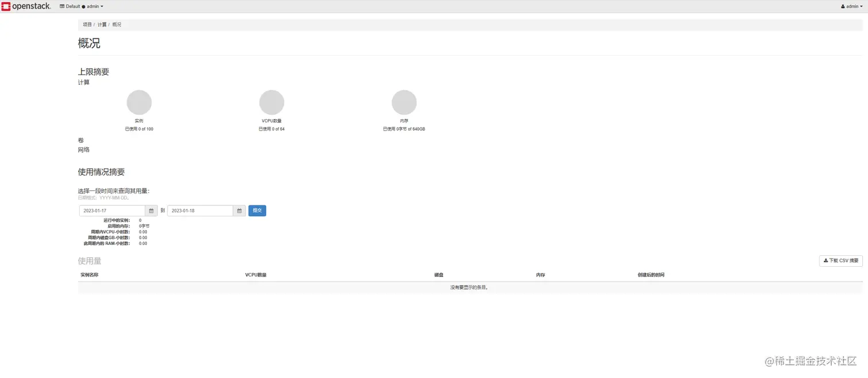Viewport: 868px width, 378px height.
Task: Click the 实例名称 column header
Action: tap(89, 275)
